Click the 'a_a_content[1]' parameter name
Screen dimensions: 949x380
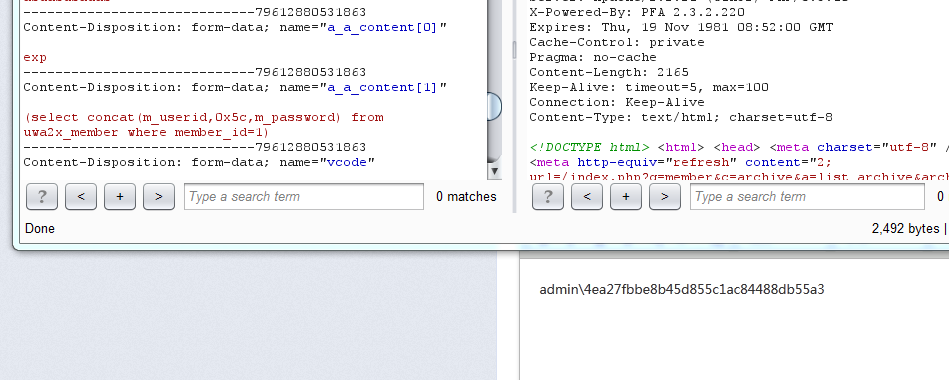(382, 88)
